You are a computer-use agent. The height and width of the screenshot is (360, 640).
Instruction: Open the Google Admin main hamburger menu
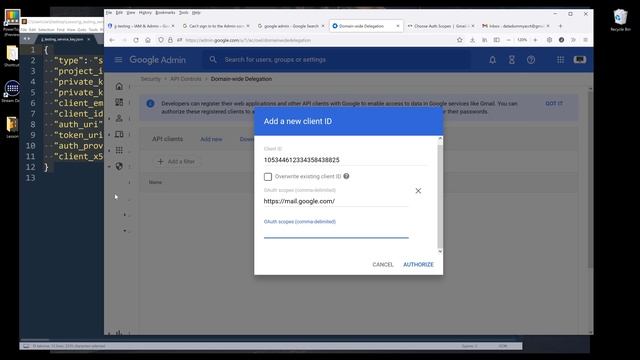pos(118,60)
